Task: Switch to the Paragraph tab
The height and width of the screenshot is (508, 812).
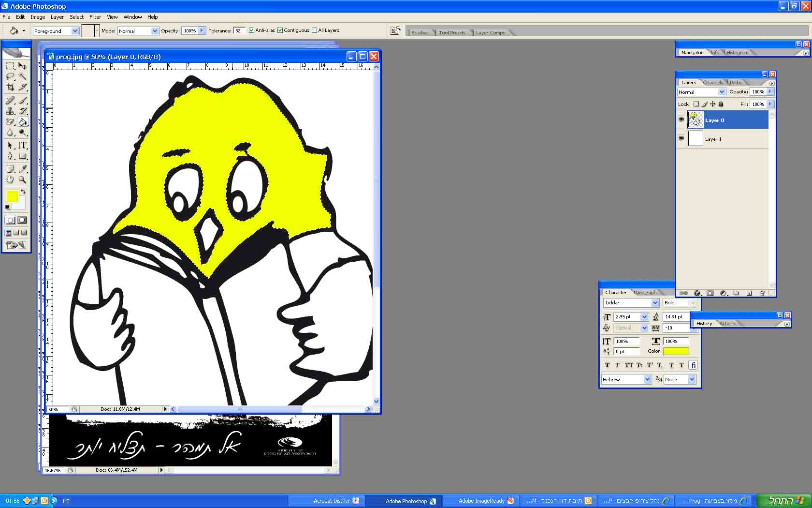Action: coord(645,293)
